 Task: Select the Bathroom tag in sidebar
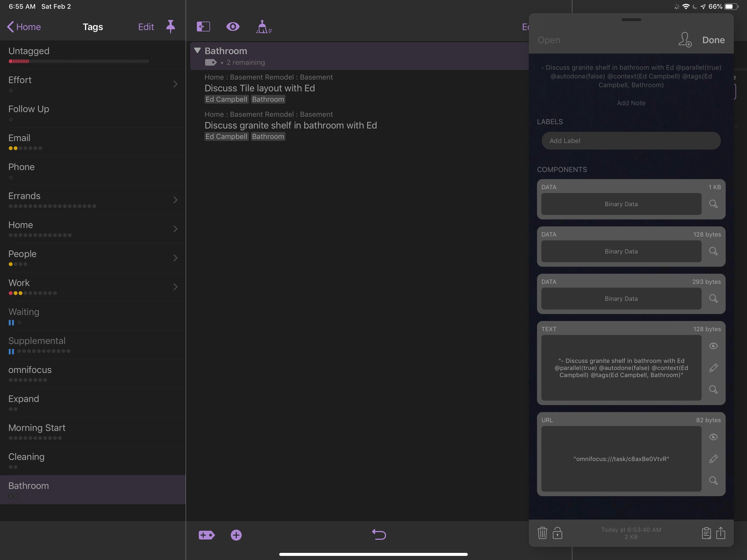click(x=28, y=485)
